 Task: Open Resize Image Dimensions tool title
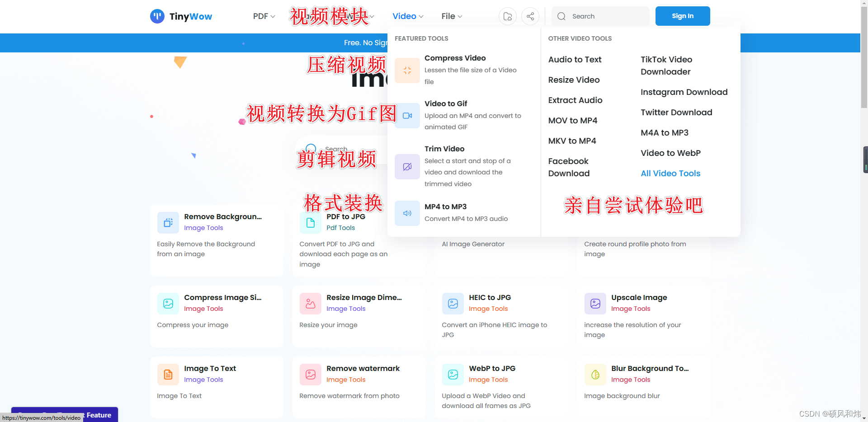pos(364,298)
